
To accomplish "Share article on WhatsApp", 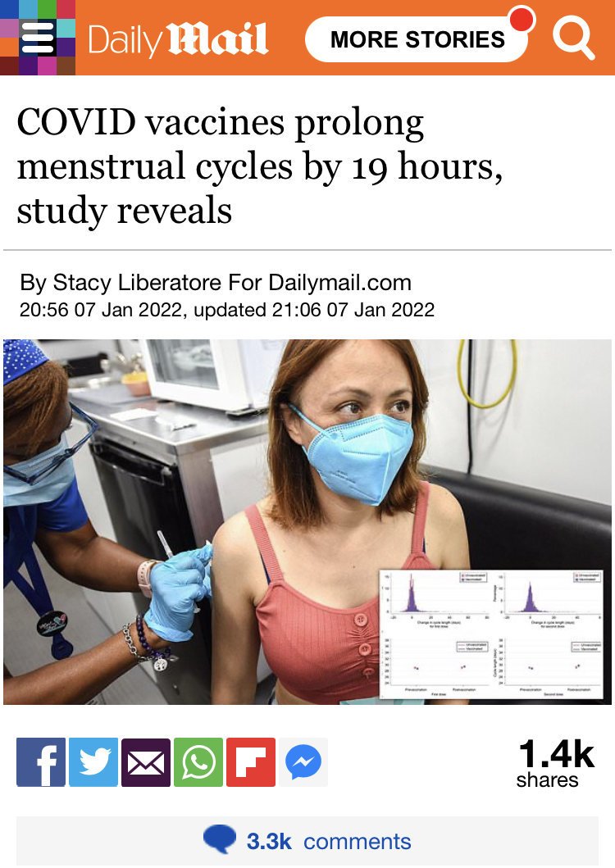I will click(x=198, y=762).
